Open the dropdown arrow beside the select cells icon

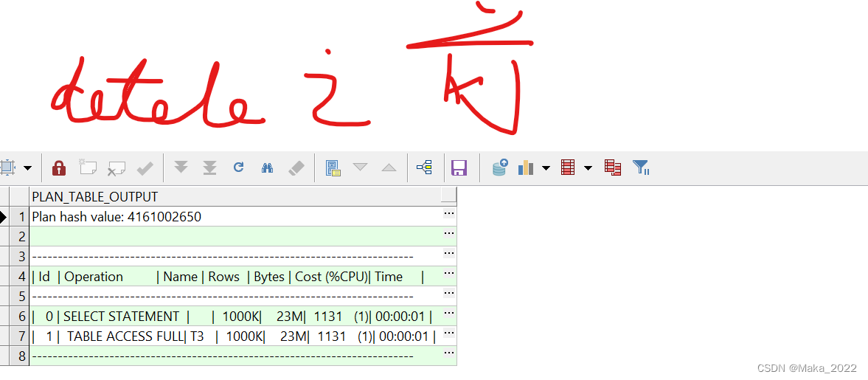click(27, 167)
